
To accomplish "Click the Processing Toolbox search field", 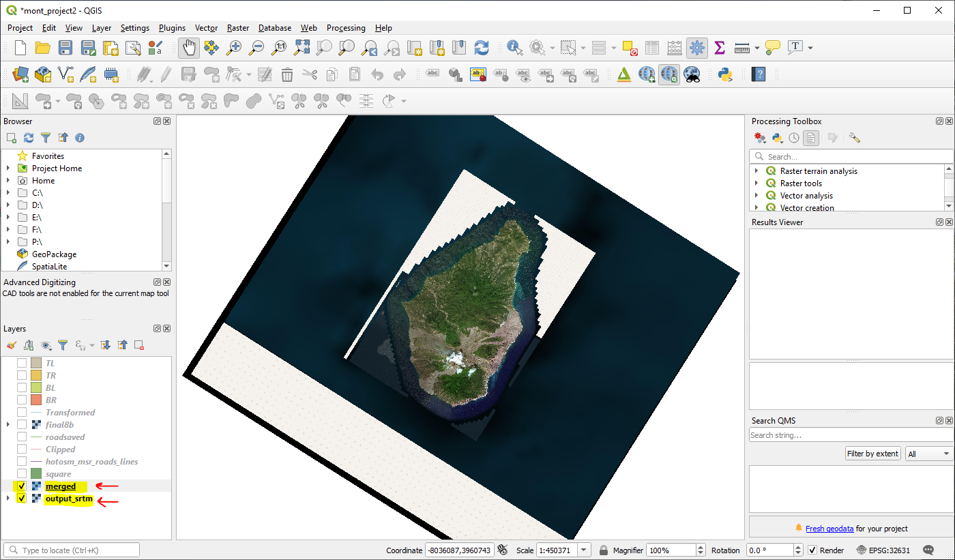I will pos(853,157).
